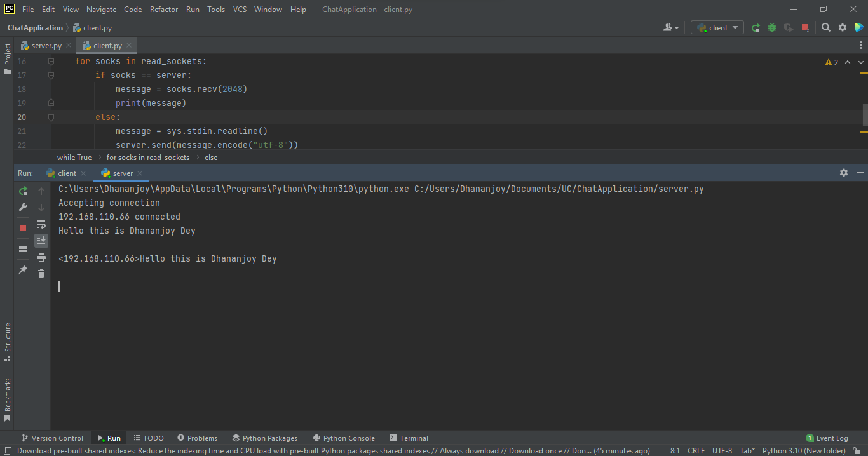Close the client Run tab

coord(83,173)
